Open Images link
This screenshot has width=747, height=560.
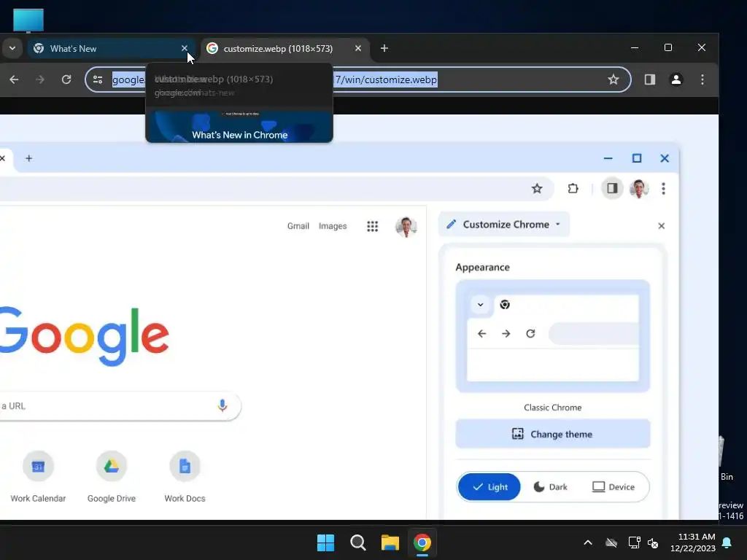(333, 226)
